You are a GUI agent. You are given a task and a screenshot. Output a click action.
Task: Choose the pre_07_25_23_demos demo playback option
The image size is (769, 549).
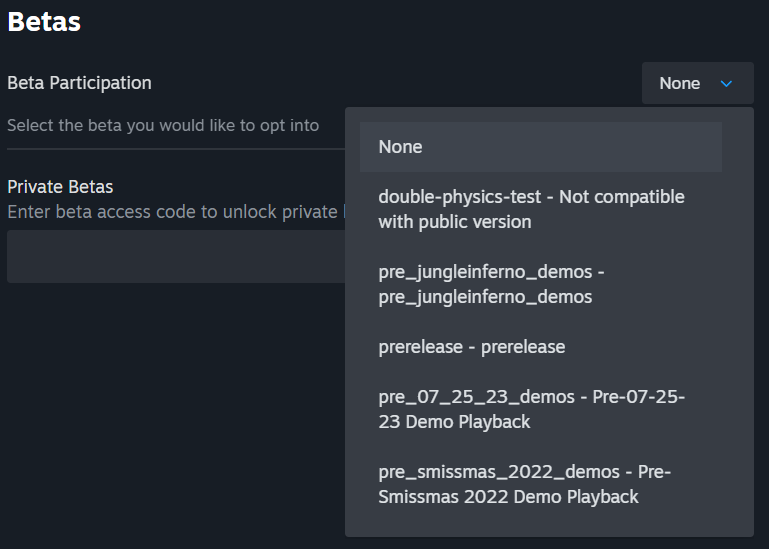click(x=531, y=409)
